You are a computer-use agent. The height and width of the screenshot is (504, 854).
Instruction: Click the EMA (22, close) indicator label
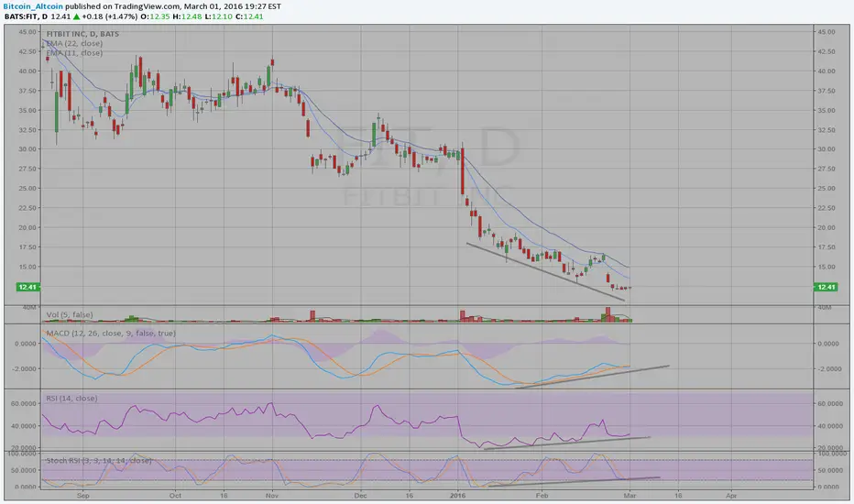coord(74,43)
